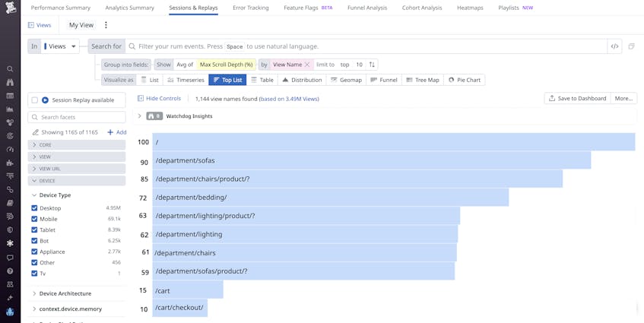Click the Search facets field

coord(76,117)
